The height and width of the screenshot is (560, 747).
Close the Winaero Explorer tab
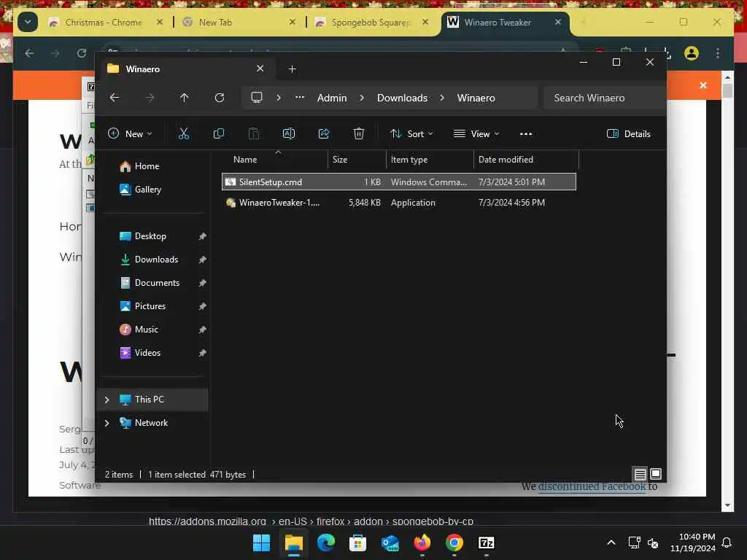tap(260, 69)
